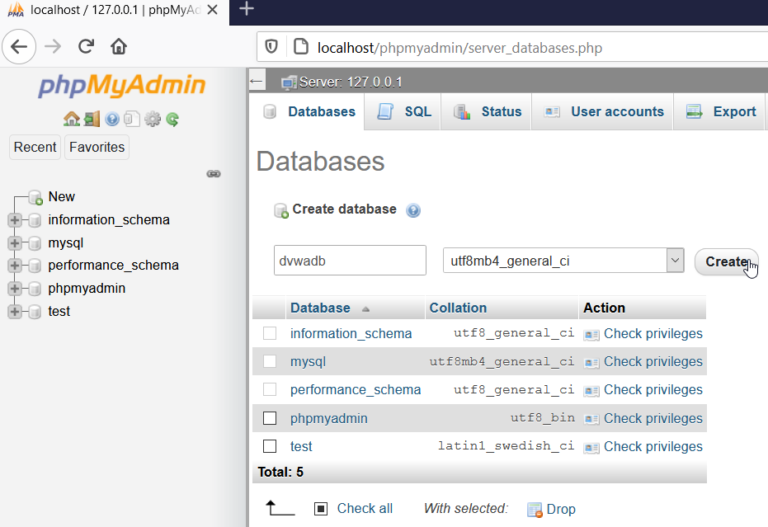
Task: Switch to the Databases tab
Action: click(308, 112)
